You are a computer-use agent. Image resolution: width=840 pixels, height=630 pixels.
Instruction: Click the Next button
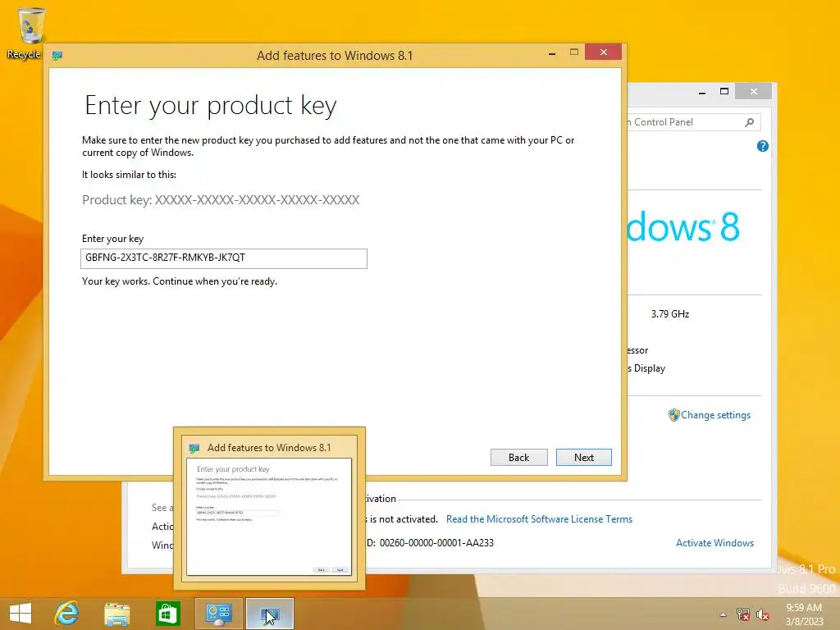[583, 457]
